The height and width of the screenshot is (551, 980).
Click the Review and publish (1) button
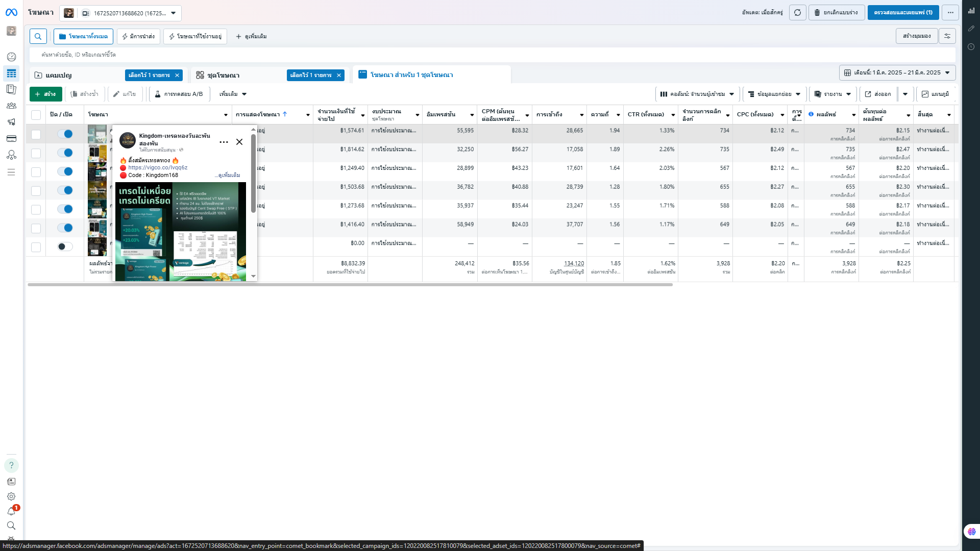pos(903,12)
